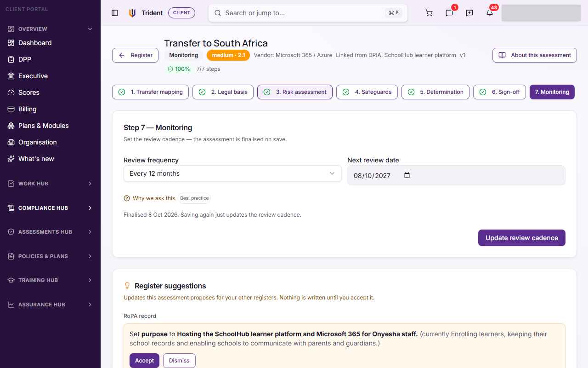
Task: Click Update review cadence button
Action: point(522,238)
